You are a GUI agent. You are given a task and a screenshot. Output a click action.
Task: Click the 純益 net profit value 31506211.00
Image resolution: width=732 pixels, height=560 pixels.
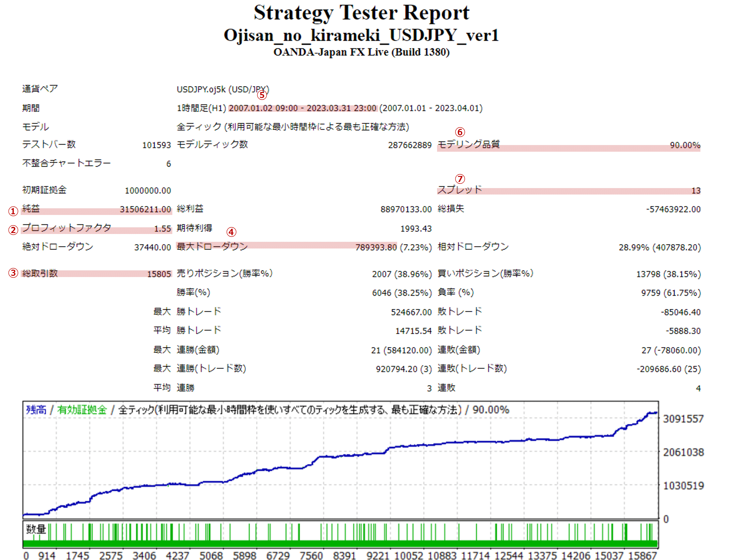(x=145, y=209)
